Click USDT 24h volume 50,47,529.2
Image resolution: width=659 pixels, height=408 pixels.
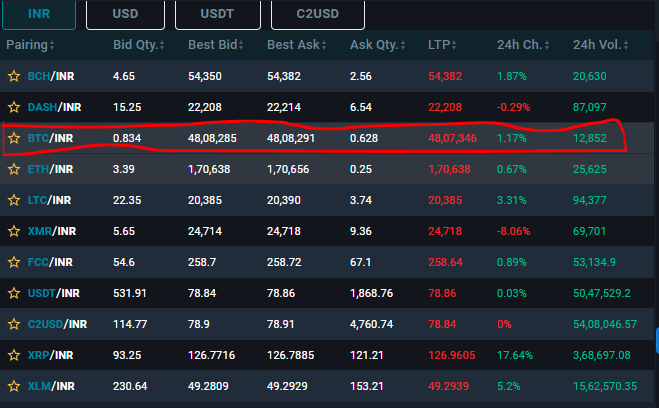(602, 293)
